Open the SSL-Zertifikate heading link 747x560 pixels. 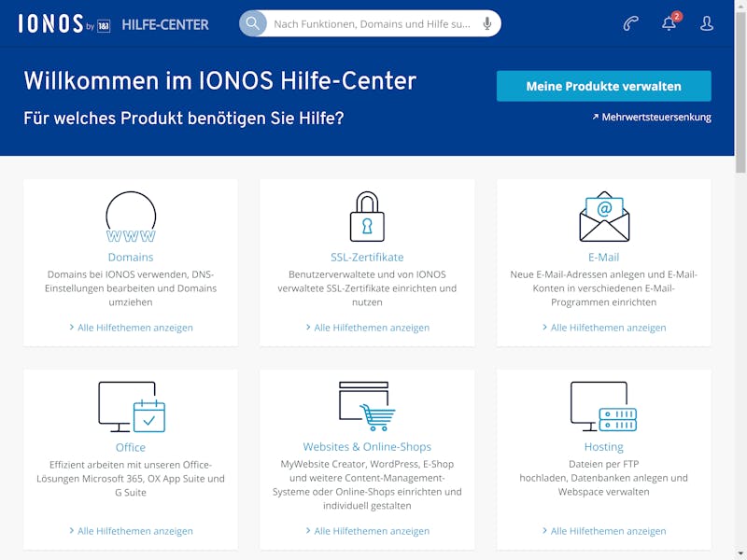coord(367,258)
